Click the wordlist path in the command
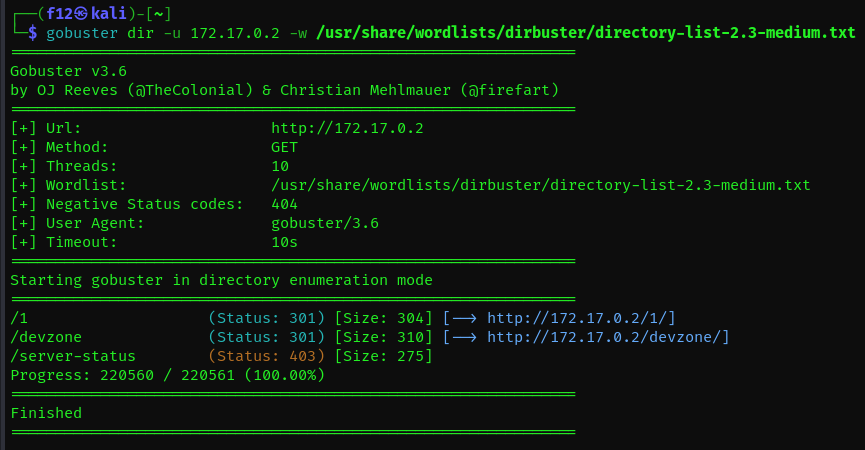This screenshot has height=450, width=865. tap(586, 33)
